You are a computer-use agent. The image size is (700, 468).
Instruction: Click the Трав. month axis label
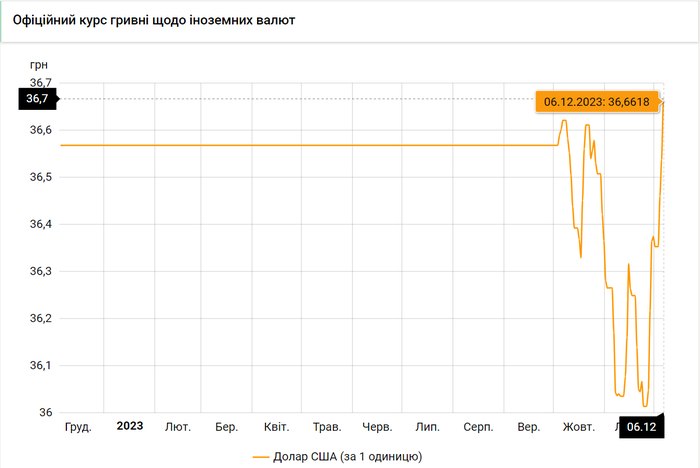tap(327, 427)
